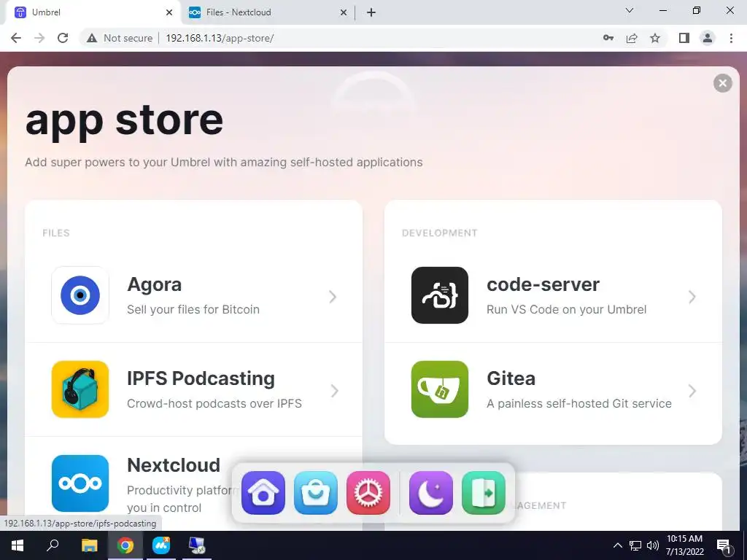Bookmark this page with star

[x=655, y=38]
